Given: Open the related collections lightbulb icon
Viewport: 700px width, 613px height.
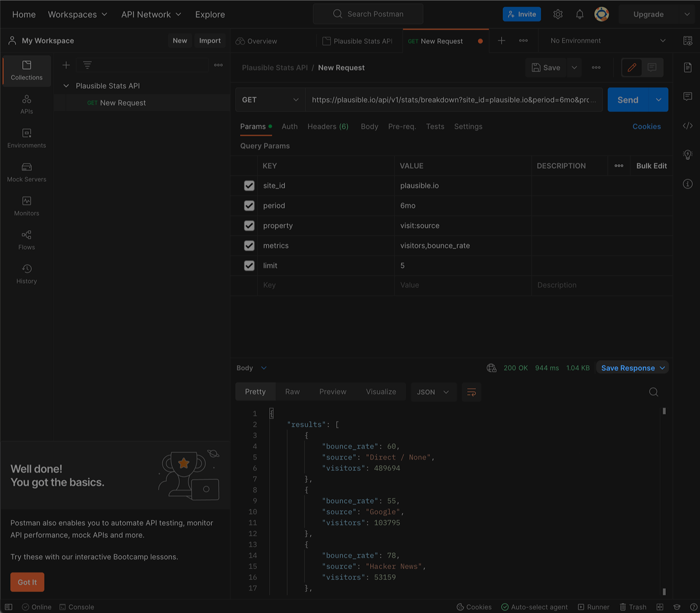Looking at the screenshot, I should click(687, 154).
